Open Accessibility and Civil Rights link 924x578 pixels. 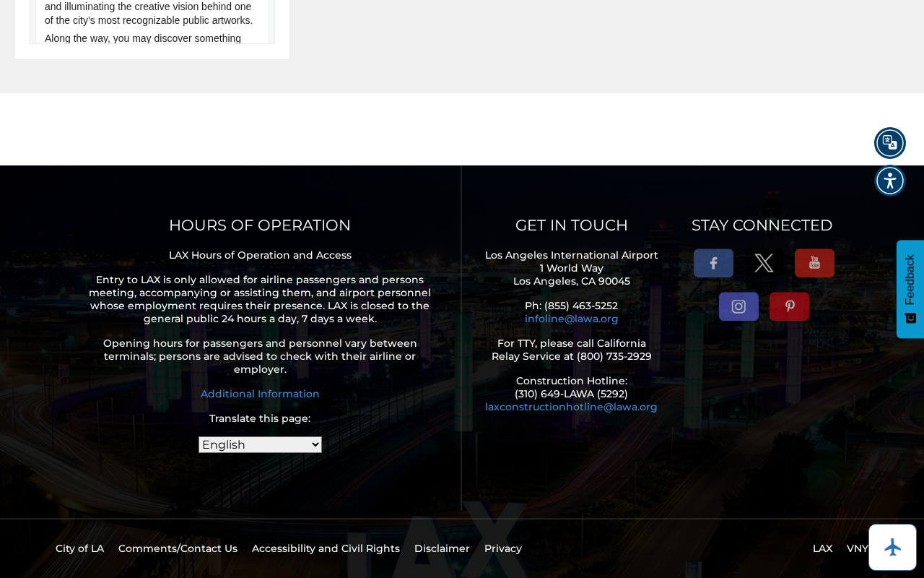pos(326,548)
